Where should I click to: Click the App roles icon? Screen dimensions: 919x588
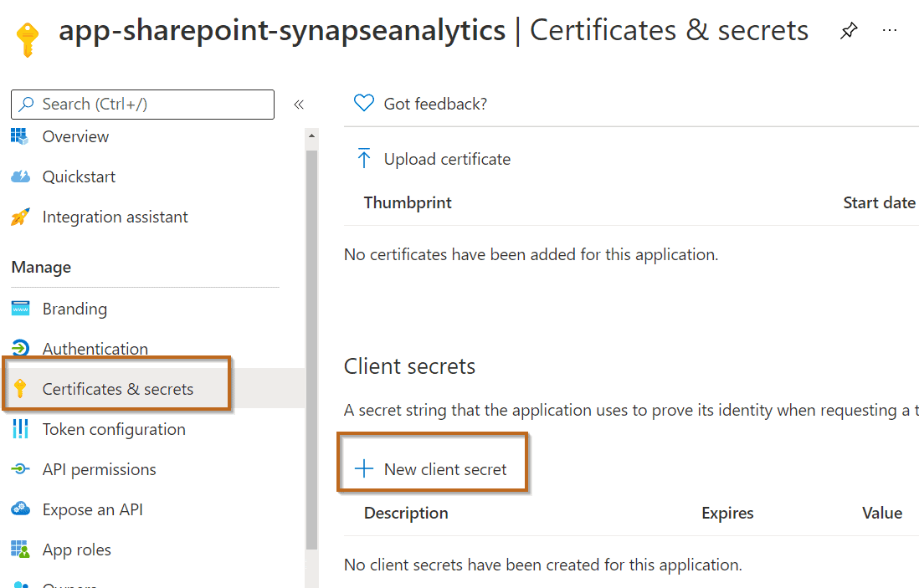coord(21,550)
